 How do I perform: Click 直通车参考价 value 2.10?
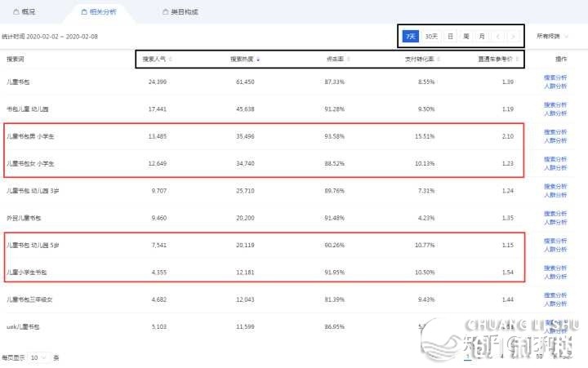[x=508, y=136]
